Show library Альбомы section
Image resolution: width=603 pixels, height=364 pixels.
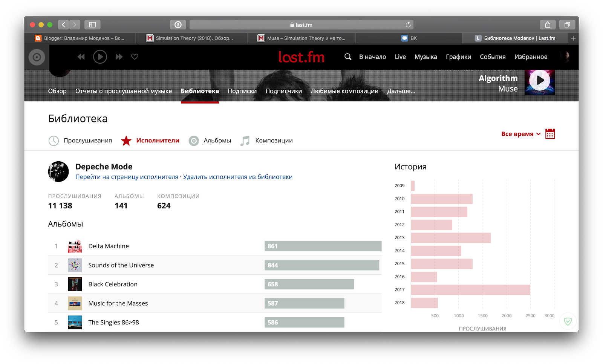210,141
